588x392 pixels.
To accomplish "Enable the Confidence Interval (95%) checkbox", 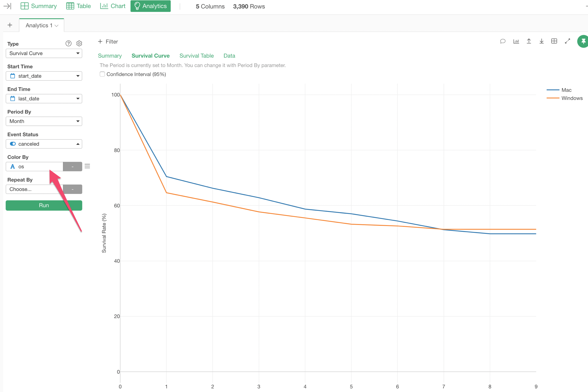I will 102,74.
